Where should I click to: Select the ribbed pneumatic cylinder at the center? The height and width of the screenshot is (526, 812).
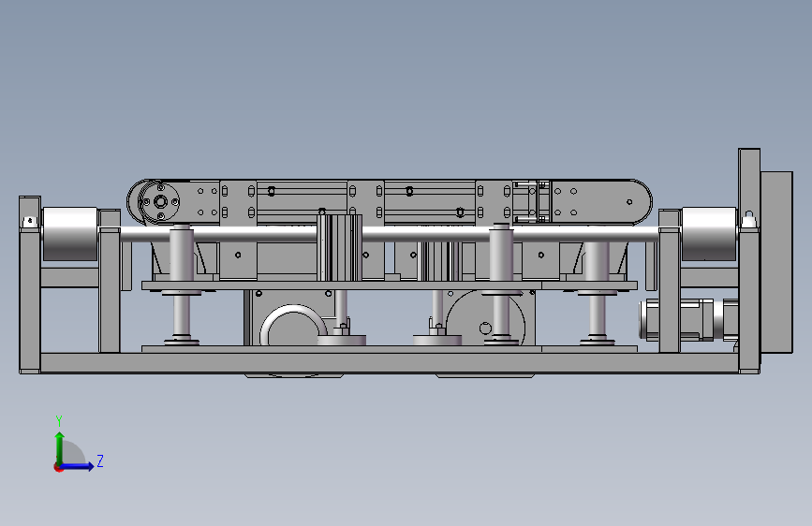click(x=339, y=247)
